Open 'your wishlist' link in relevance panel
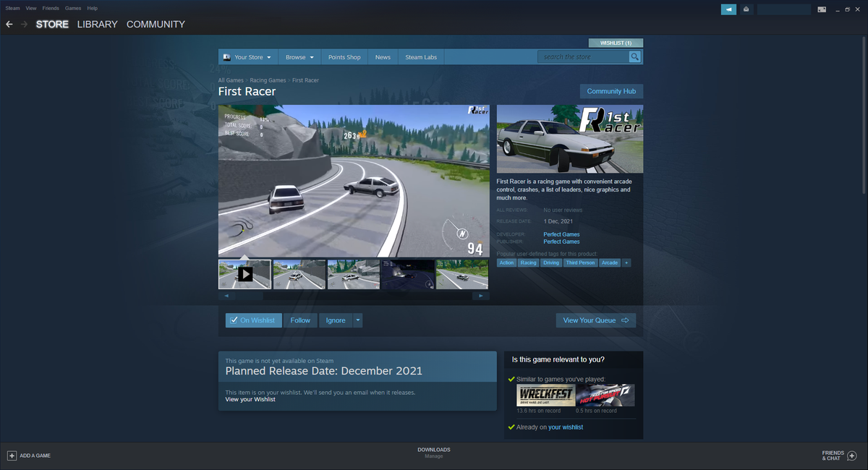Viewport: 868px width, 470px height. click(566, 427)
